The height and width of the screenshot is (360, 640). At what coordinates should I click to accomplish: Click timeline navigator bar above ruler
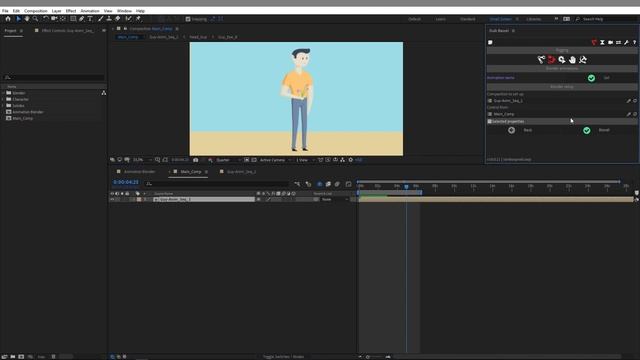point(489,181)
